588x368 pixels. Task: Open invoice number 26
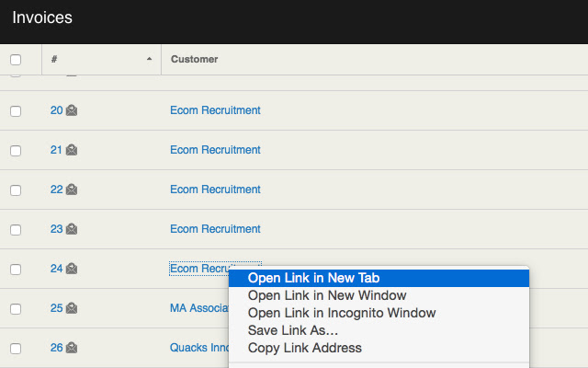pyautogui.click(x=57, y=348)
